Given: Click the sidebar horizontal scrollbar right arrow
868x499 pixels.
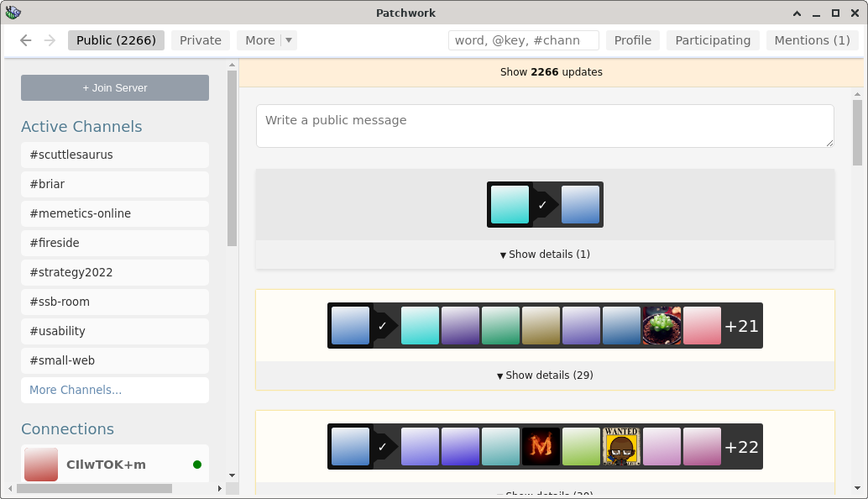Looking at the screenshot, I should [x=220, y=488].
